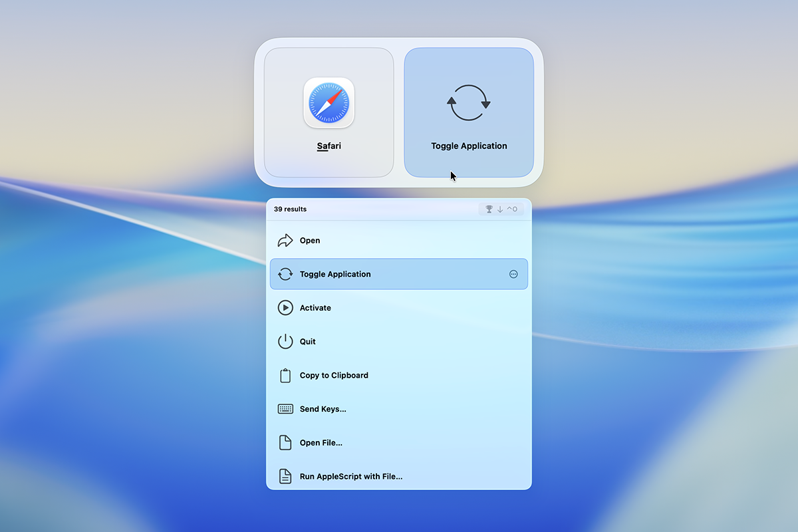Choose the Quit action
The height and width of the screenshot is (532, 798).
pyautogui.click(x=399, y=341)
